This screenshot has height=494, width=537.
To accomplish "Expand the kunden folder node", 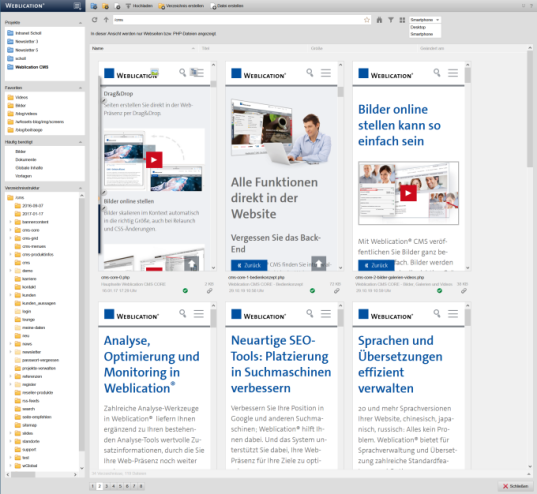I will (x=11, y=295).
